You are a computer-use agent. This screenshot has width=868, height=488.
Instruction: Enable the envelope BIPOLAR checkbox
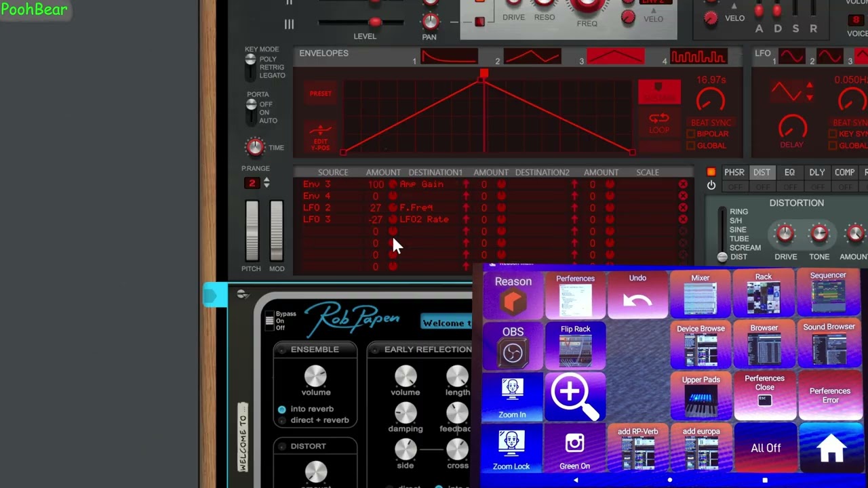691,134
